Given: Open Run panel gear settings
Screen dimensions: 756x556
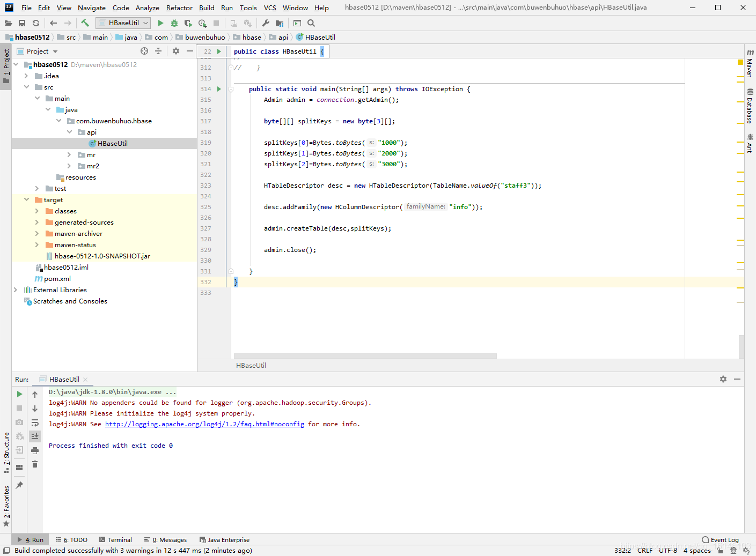Looking at the screenshot, I should tap(723, 379).
